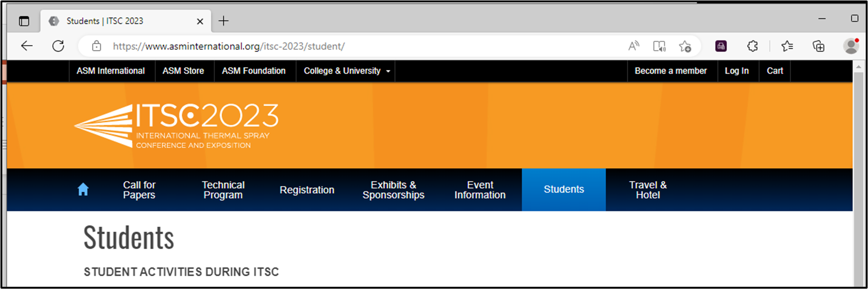Open the Technical Program menu
This screenshot has width=868, height=289.
[x=223, y=190]
